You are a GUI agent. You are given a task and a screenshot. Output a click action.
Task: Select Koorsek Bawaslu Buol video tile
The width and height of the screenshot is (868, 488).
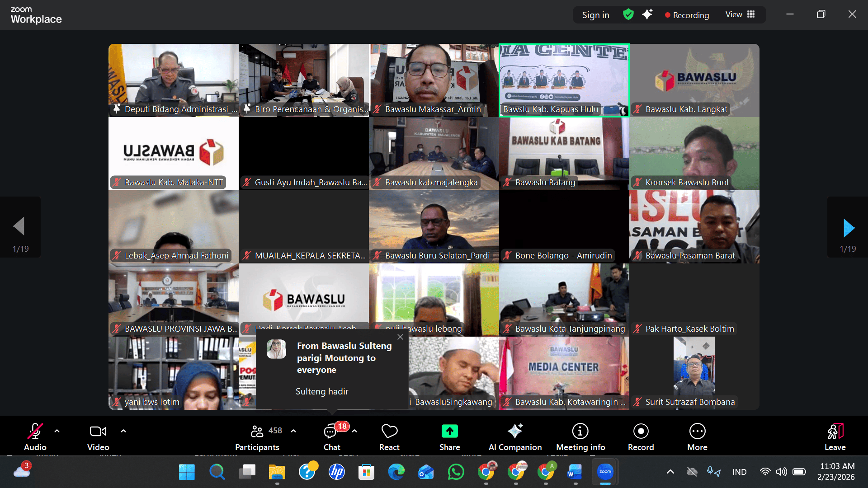[694, 154]
